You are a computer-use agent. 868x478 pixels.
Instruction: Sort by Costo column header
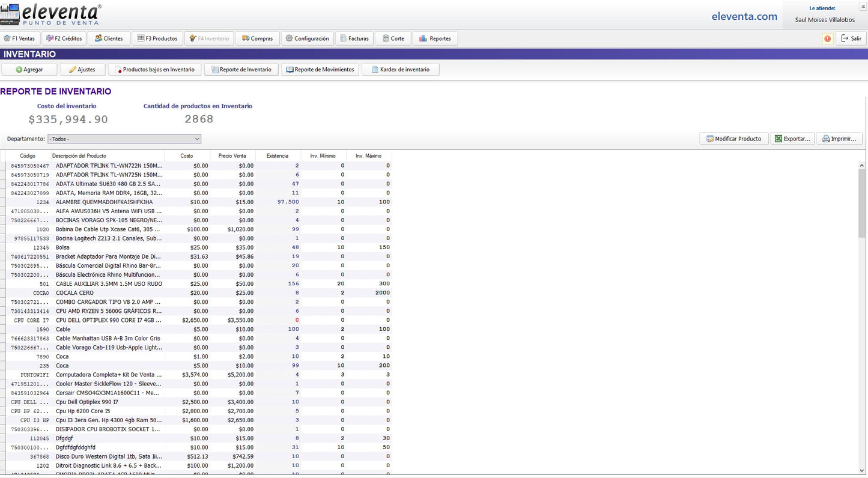187,156
